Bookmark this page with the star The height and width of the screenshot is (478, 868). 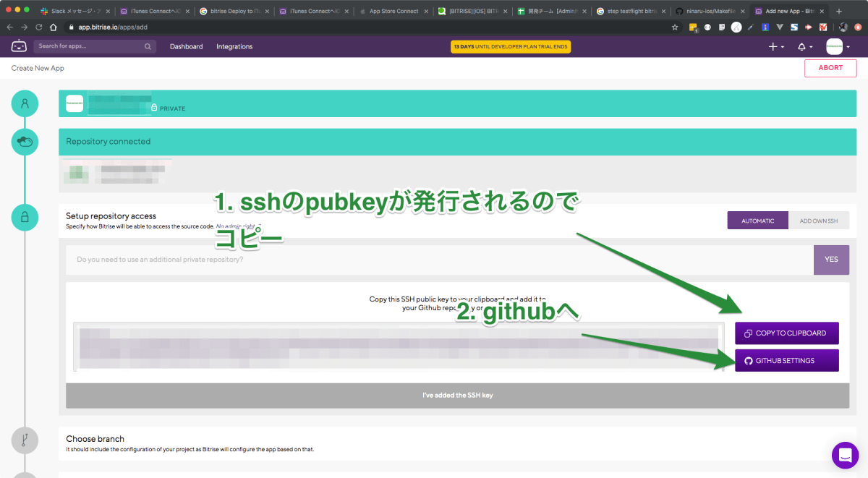tap(675, 27)
